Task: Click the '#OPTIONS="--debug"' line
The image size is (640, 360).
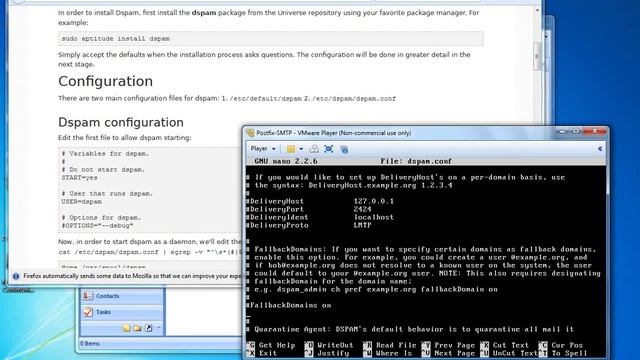Action: [97, 226]
